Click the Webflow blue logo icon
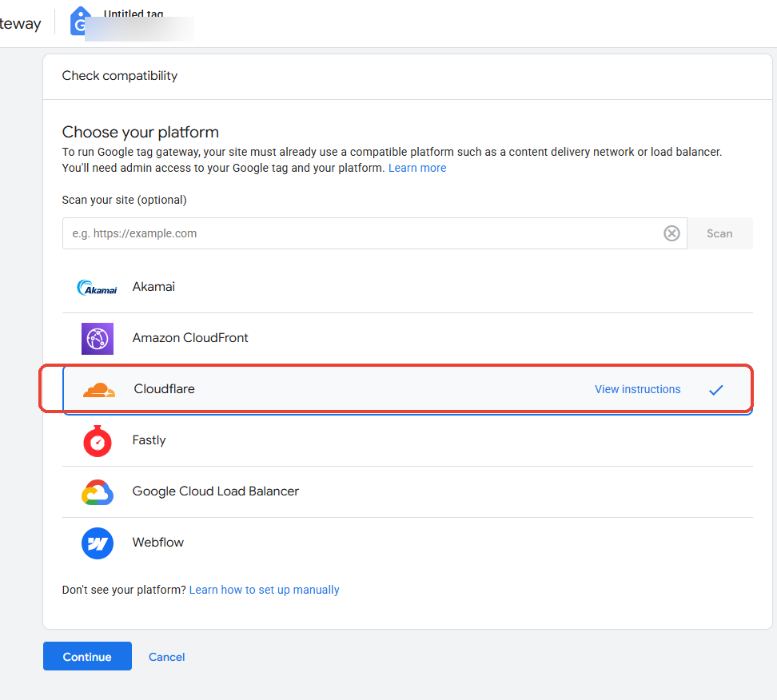This screenshot has width=777, height=700. [x=98, y=543]
